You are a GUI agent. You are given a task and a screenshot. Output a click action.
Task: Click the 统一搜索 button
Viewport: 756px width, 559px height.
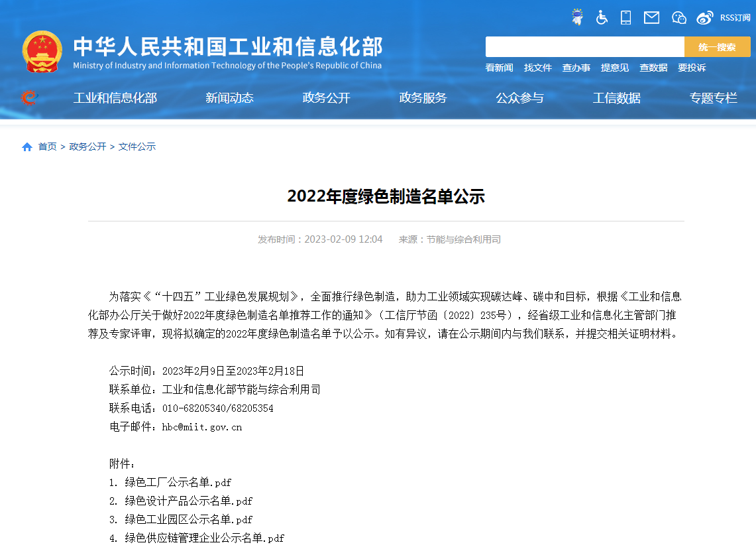pyautogui.click(x=718, y=47)
